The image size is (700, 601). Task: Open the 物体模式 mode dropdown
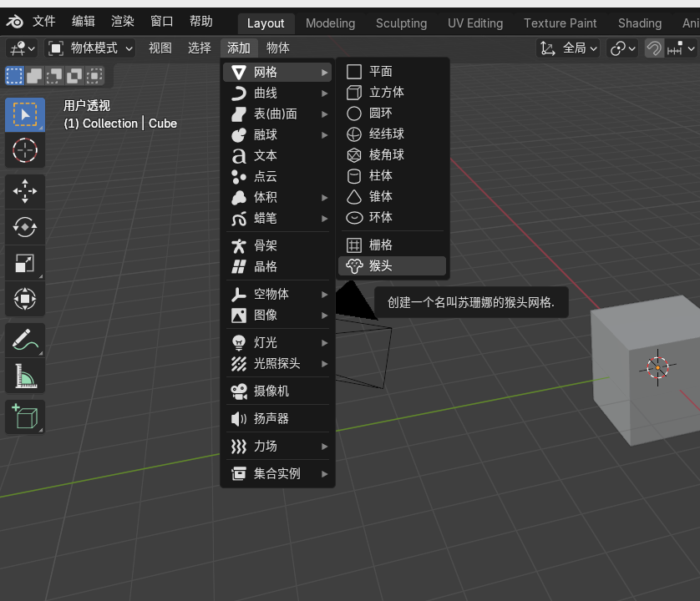90,48
